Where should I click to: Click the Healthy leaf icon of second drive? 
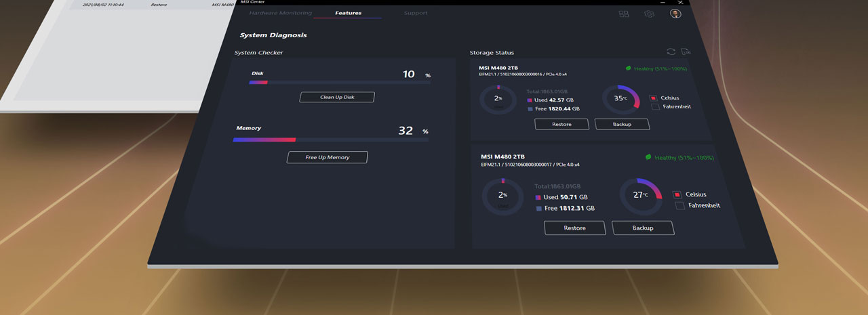click(648, 157)
